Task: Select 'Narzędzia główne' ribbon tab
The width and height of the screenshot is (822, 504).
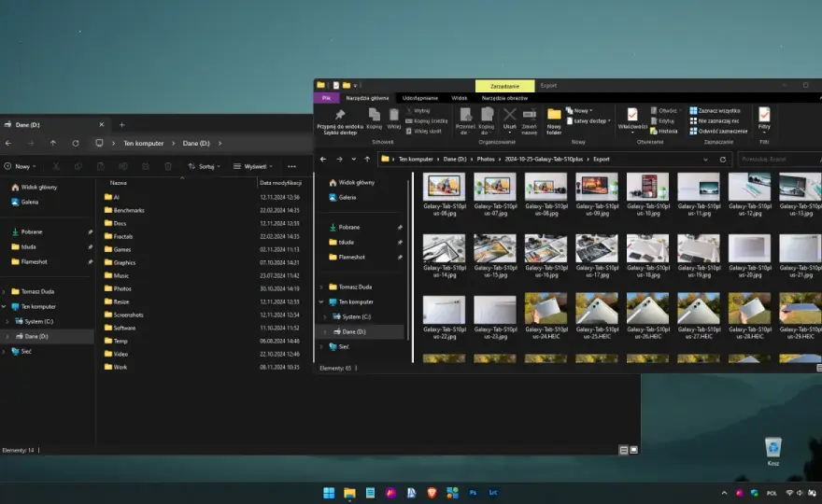Action: coord(367,98)
